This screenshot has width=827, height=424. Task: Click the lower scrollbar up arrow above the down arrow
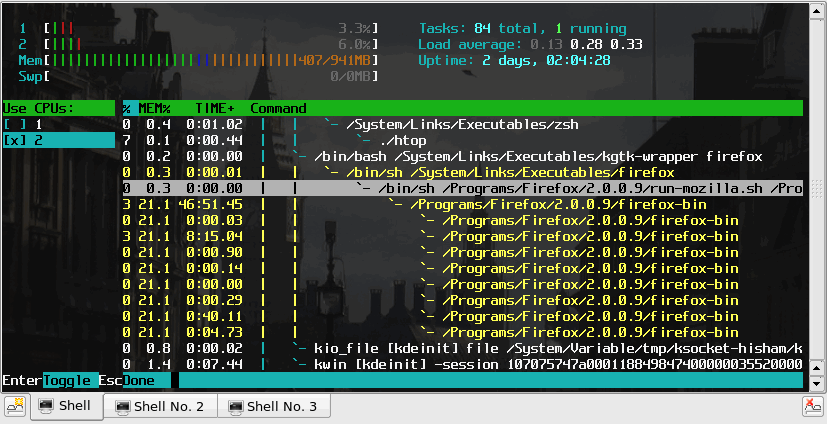[816, 368]
